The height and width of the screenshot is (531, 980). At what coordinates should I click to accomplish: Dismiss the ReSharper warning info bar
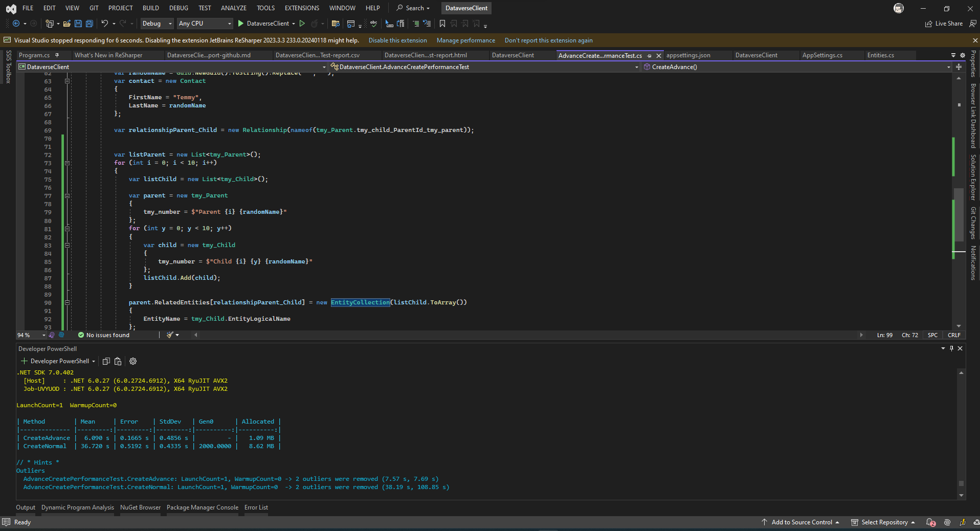(x=975, y=40)
